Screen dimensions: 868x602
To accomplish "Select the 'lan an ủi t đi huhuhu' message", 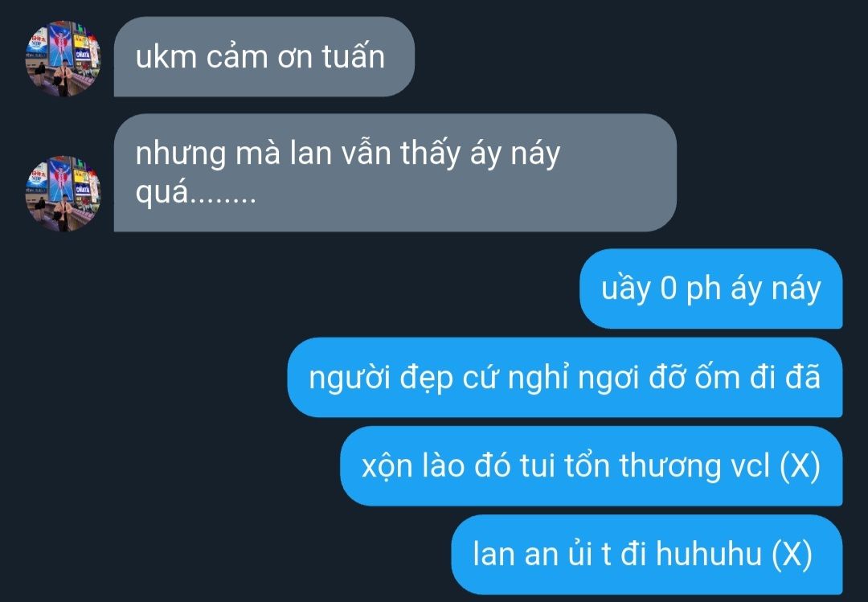I will 646,555.
